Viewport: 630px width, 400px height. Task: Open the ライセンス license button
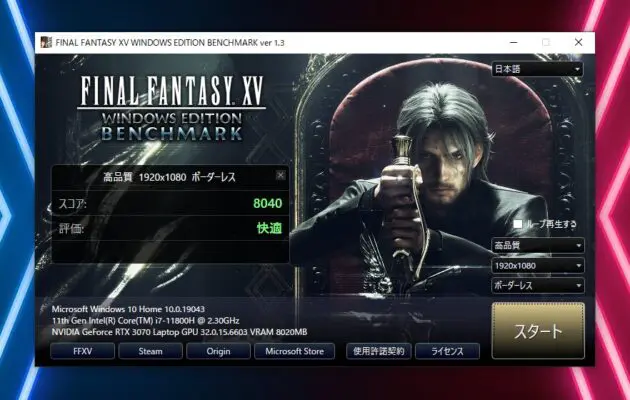point(447,351)
